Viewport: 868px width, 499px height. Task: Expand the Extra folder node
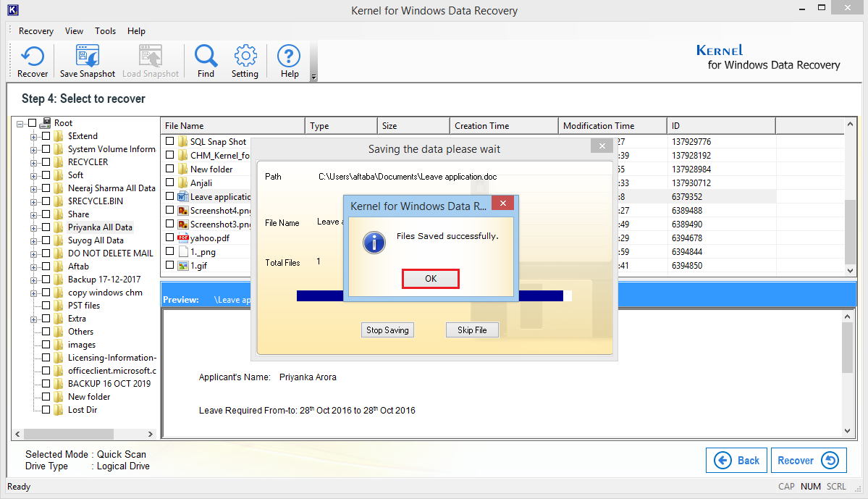(x=34, y=319)
